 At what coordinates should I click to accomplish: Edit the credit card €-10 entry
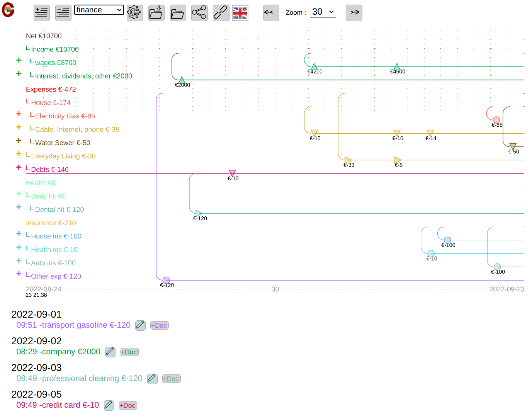(109, 405)
